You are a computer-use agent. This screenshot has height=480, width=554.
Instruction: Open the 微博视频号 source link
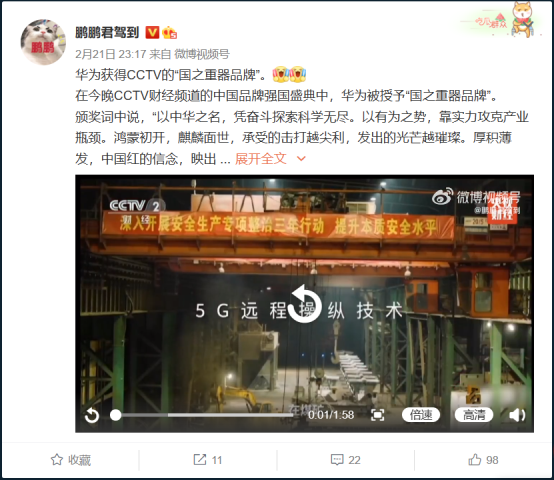tap(202, 54)
